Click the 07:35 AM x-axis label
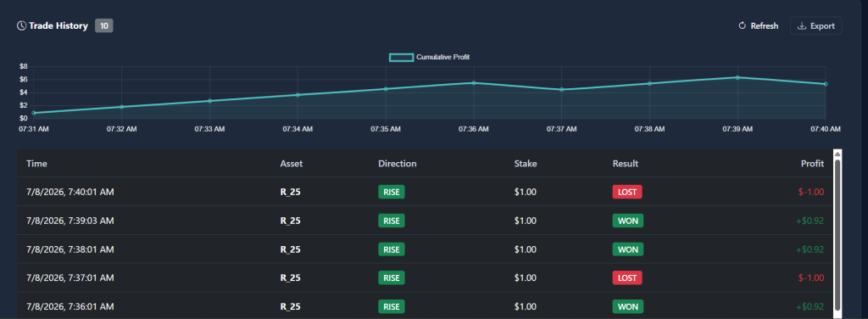This screenshot has width=868, height=319. pyautogui.click(x=386, y=129)
